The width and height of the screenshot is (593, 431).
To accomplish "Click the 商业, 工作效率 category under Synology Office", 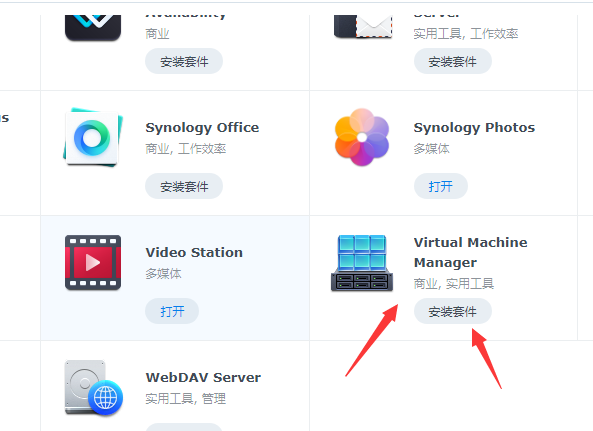I will [x=186, y=149].
